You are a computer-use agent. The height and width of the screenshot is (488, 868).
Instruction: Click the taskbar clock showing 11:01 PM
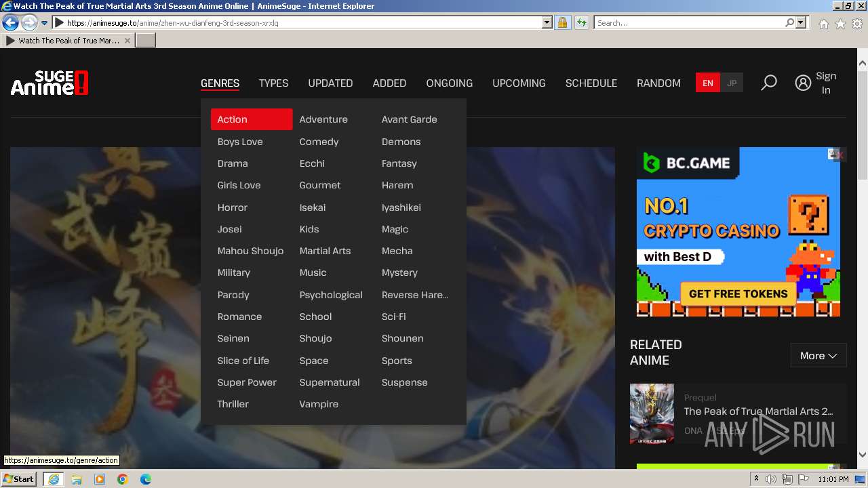(x=833, y=479)
